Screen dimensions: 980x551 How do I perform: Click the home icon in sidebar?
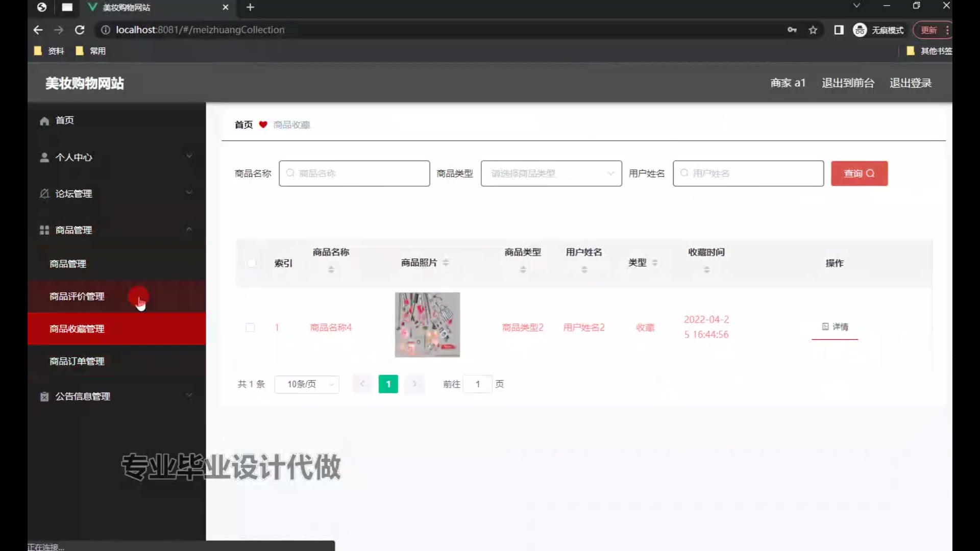pos(44,121)
